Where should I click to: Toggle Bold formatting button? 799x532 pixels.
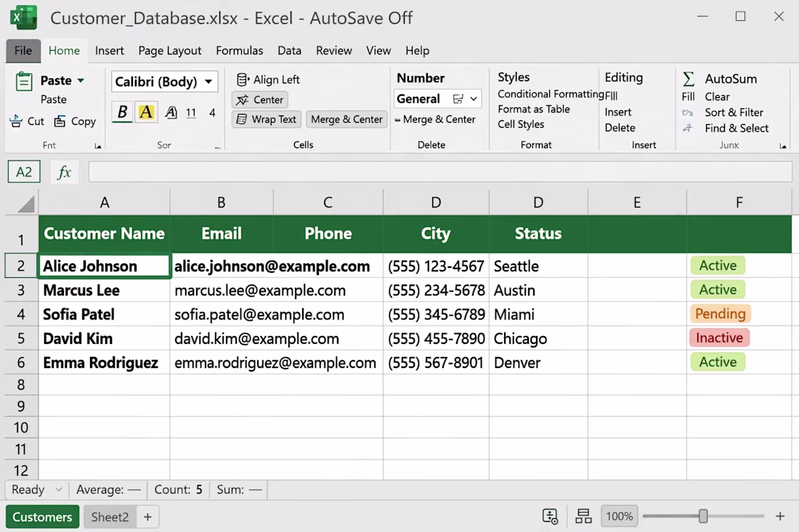122,112
